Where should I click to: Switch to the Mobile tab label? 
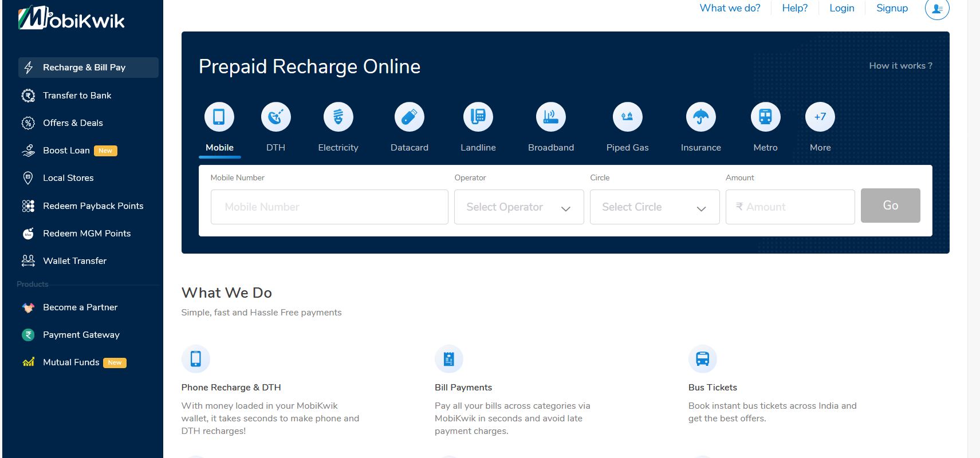pos(219,148)
